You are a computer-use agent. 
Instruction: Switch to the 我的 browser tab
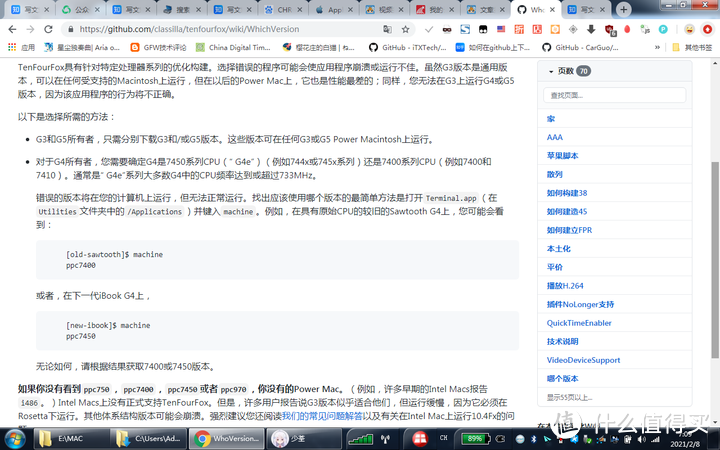click(x=435, y=10)
